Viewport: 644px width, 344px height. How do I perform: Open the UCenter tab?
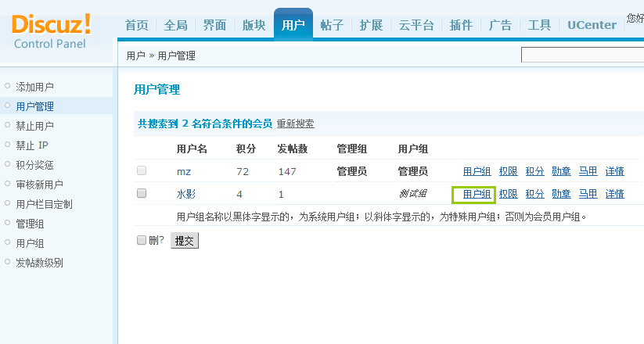tap(592, 25)
